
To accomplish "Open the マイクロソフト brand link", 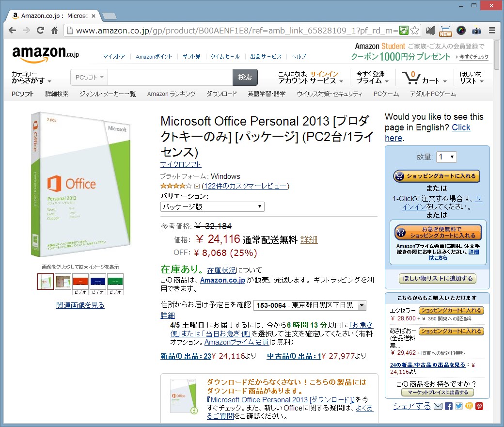I will [181, 164].
